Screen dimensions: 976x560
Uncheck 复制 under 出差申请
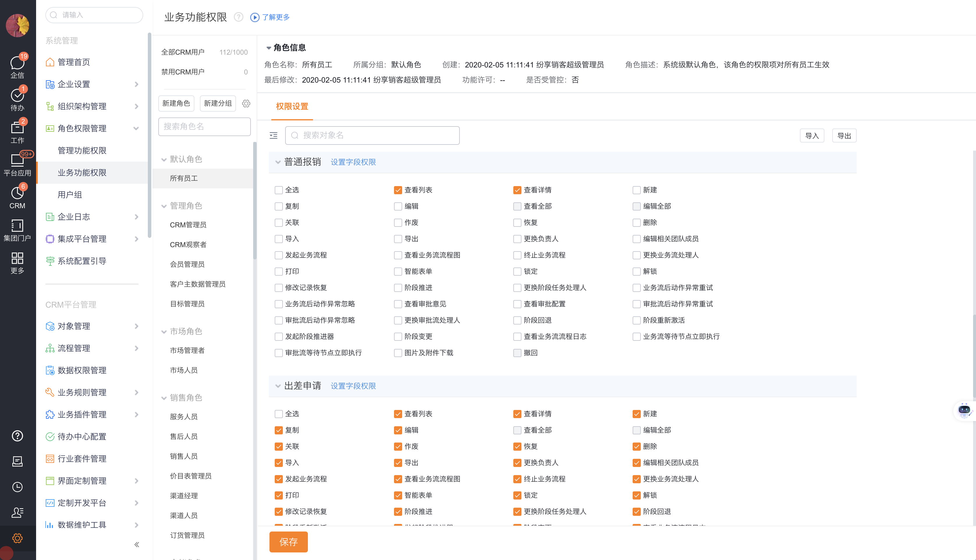point(279,430)
